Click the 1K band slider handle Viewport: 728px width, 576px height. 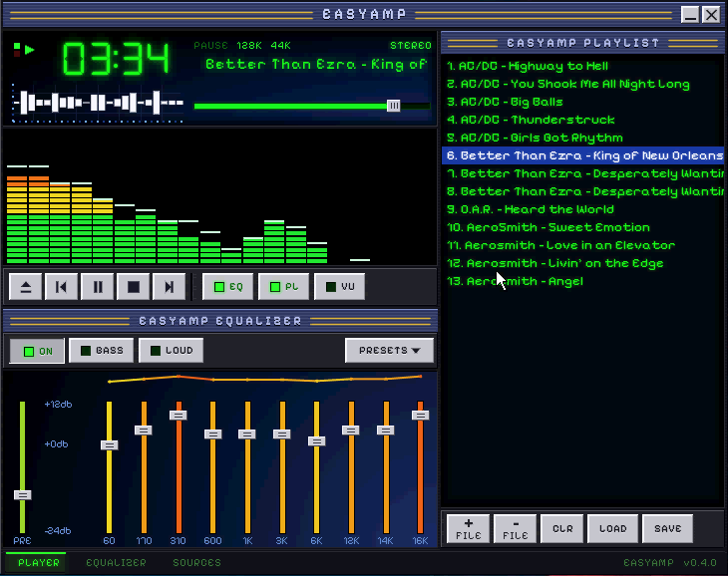point(247,434)
